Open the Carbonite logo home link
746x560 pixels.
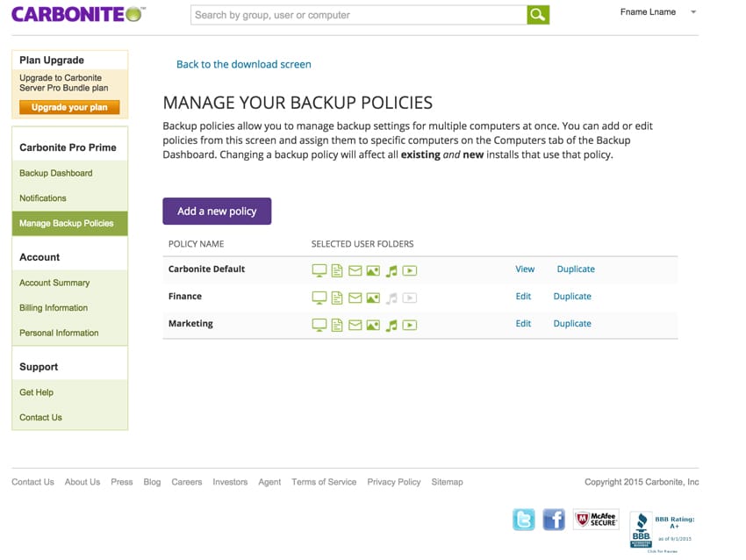pyautogui.click(x=78, y=14)
